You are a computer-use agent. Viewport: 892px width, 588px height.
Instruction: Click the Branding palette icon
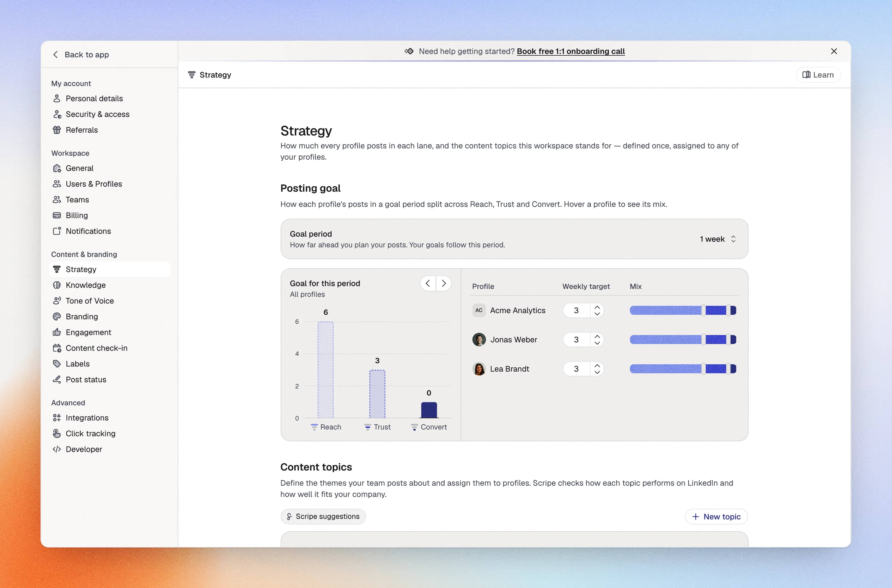pyautogui.click(x=57, y=316)
